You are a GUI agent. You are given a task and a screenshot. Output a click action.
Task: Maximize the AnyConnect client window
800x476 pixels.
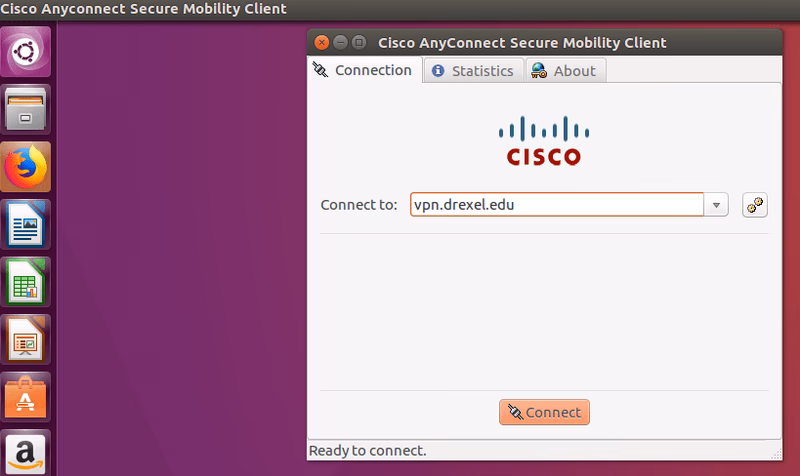pos(358,42)
